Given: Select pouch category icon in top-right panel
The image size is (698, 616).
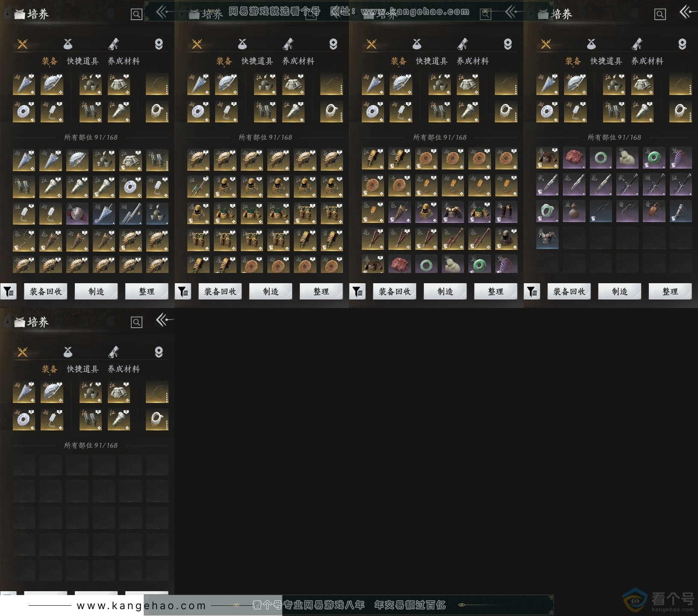Looking at the screenshot, I should [592, 44].
